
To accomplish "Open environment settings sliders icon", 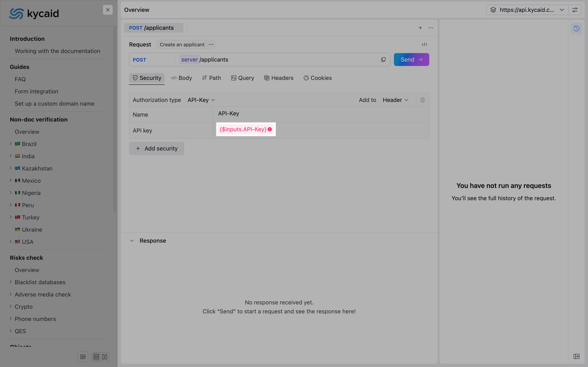I will [x=575, y=10].
